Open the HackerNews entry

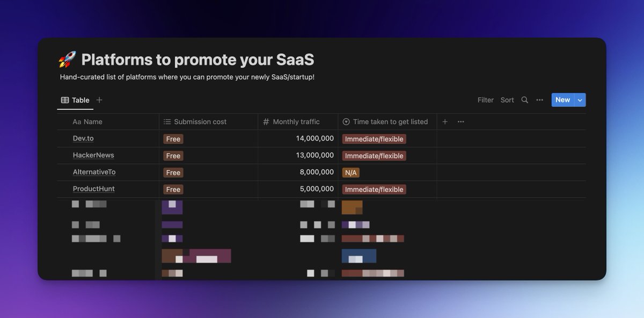point(93,155)
